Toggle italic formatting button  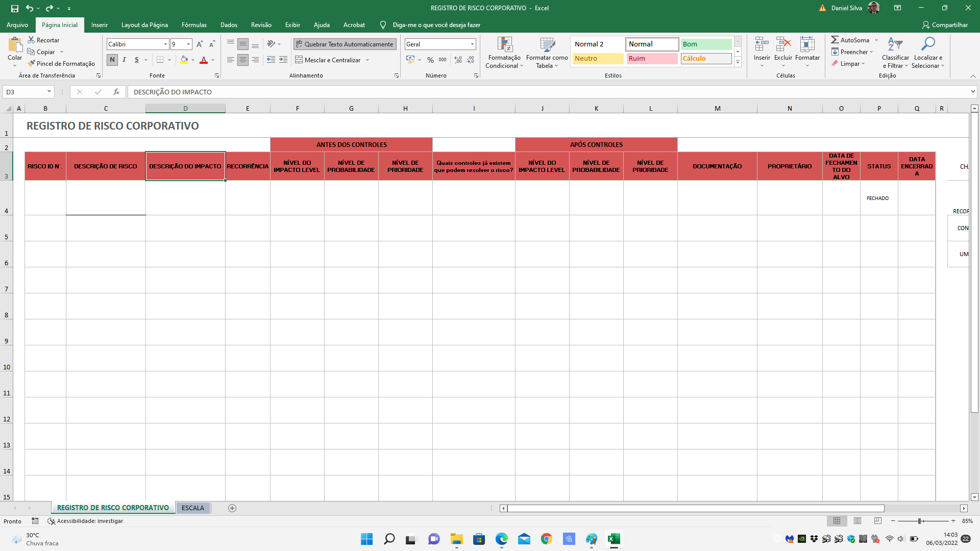tap(124, 60)
